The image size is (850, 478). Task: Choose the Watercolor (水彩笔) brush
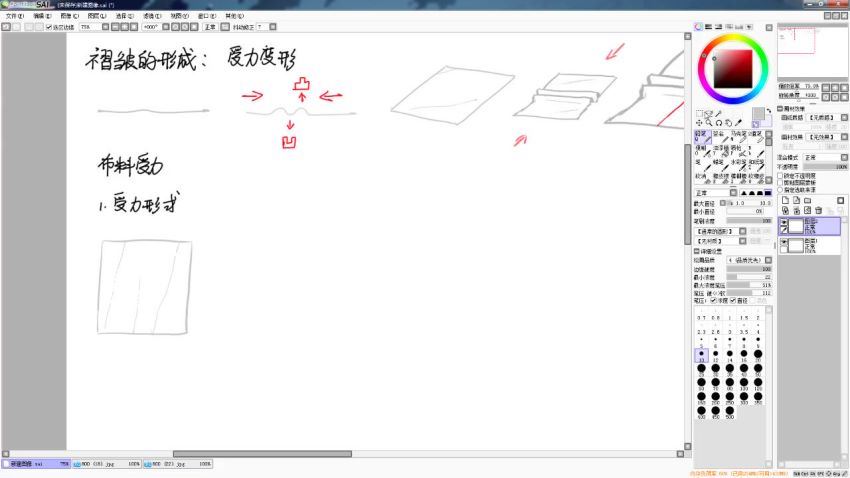point(739,165)
